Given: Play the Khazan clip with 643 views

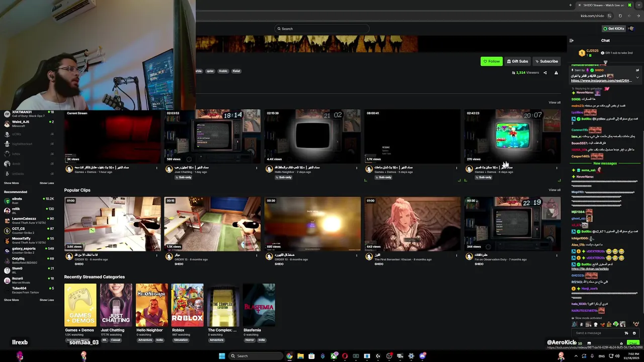Looking at the screenshot, I should tap(413, 224).
